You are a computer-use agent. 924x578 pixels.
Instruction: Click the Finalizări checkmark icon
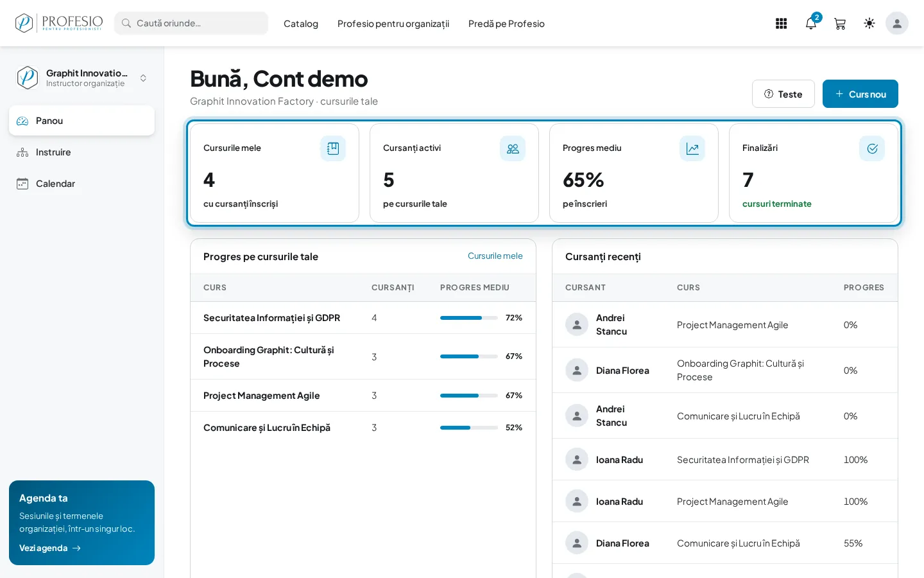click(872, 148)
